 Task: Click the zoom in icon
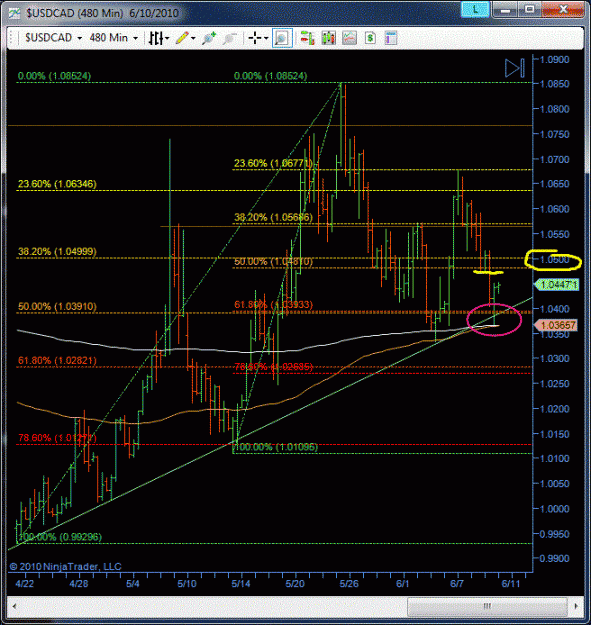click(x=209, y=38)
